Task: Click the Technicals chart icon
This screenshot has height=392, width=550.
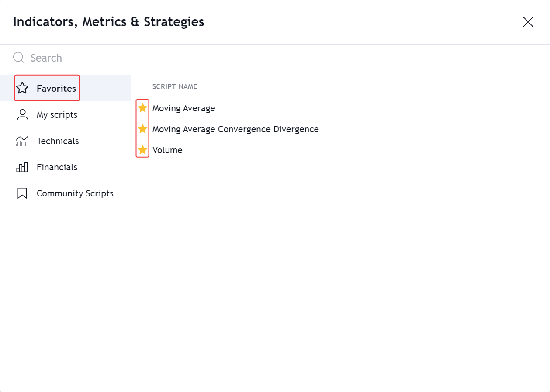Action: click(22, 141)
